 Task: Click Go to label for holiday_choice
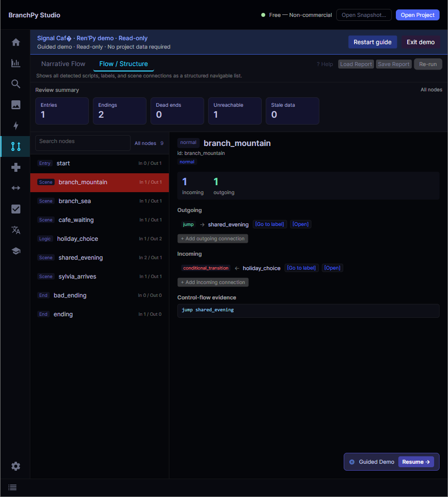click(x=301, y=268)
